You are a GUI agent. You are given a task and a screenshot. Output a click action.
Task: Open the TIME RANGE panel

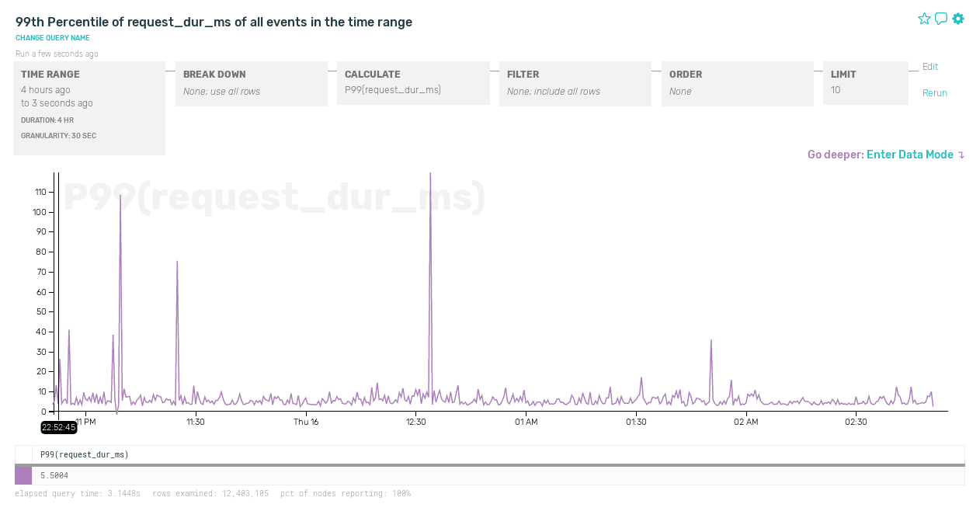[89, 108]
